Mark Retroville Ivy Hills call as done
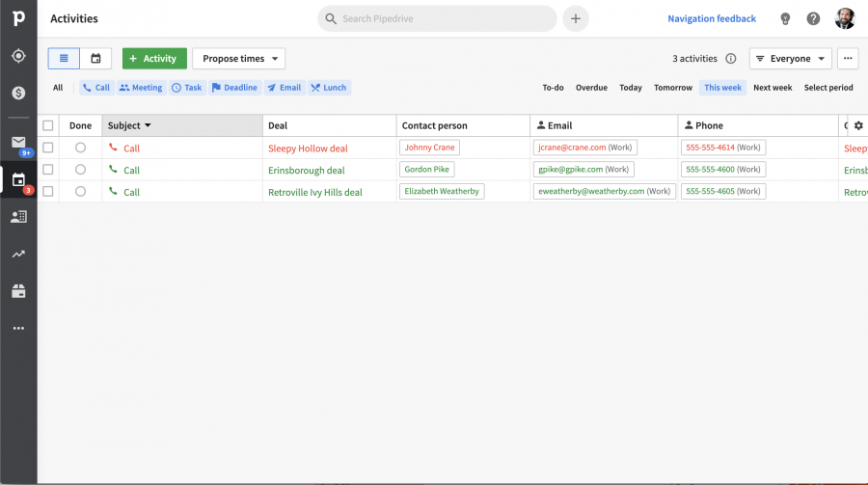Screen dimensions: 868x485 tap(80, 191)
